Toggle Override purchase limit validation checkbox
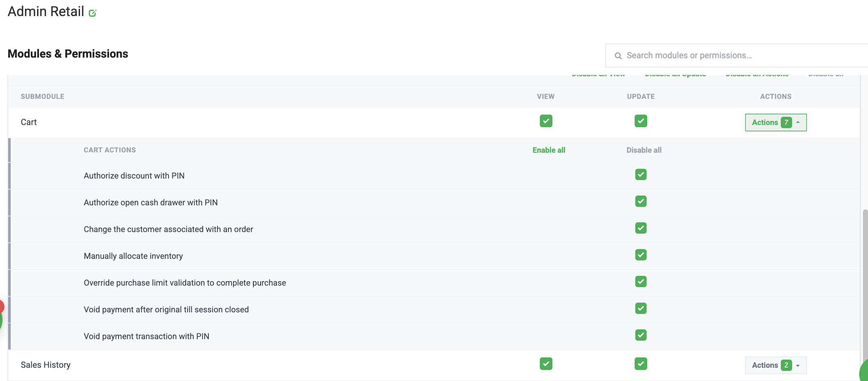Screen dimensions: 868x381 click(641, 281)
